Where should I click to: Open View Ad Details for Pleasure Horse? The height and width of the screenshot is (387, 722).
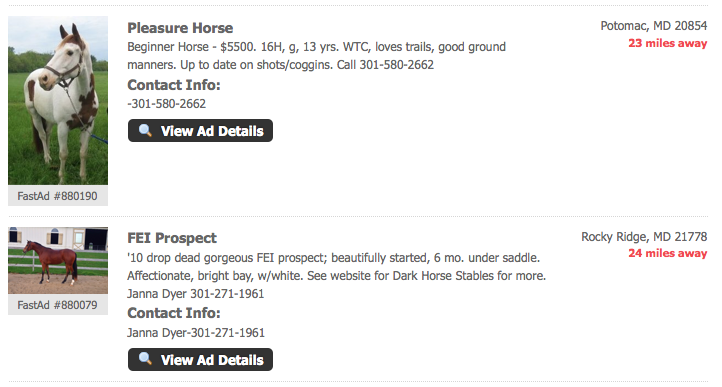point(200,131)
